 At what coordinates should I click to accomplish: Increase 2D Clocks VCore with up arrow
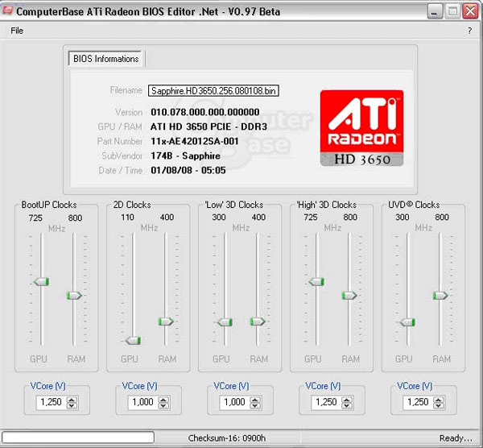click(163, 400)
